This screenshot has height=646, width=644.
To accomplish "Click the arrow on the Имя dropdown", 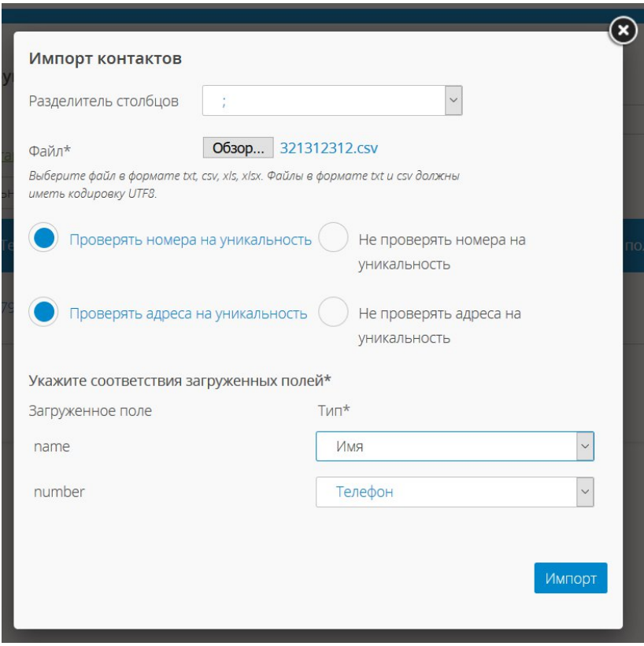I will tap(584, 447).
